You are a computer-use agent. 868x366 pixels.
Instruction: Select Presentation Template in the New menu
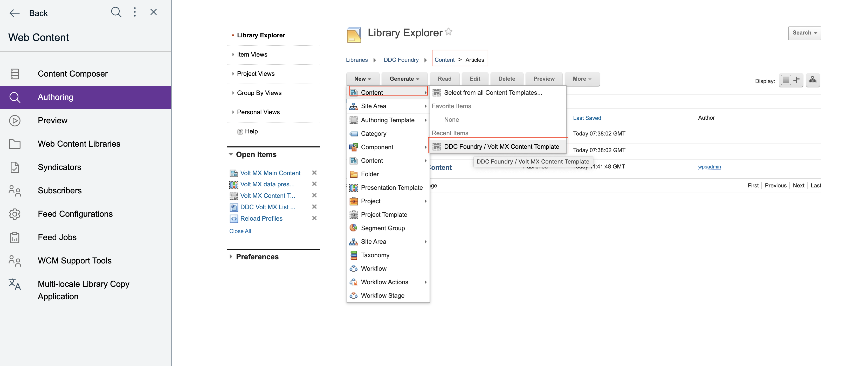tap(391, 188)
